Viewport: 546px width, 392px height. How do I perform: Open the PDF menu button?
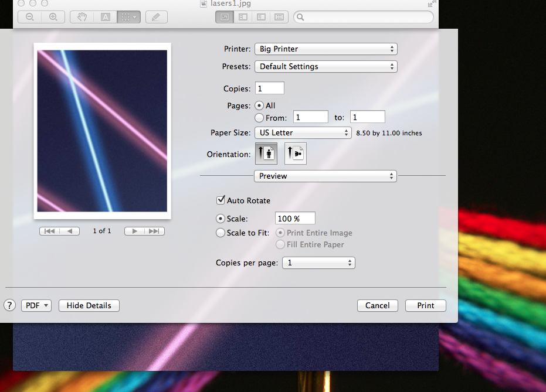(36, 305)
